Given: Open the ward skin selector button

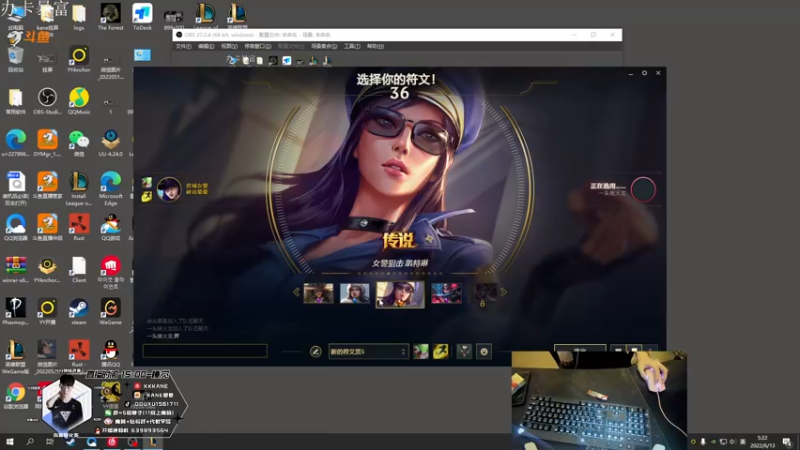Looking at the screenshot, I should [464, 352].
